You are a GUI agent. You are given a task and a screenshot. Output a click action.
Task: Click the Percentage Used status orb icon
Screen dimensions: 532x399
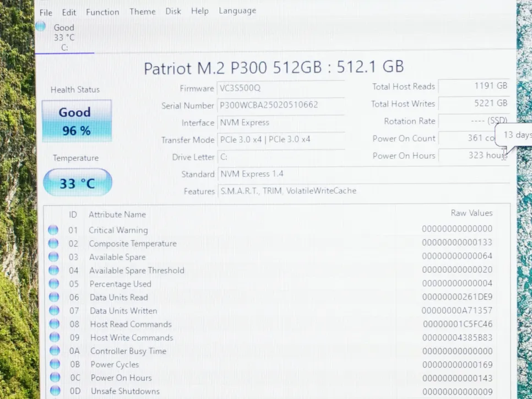(53, 284)
